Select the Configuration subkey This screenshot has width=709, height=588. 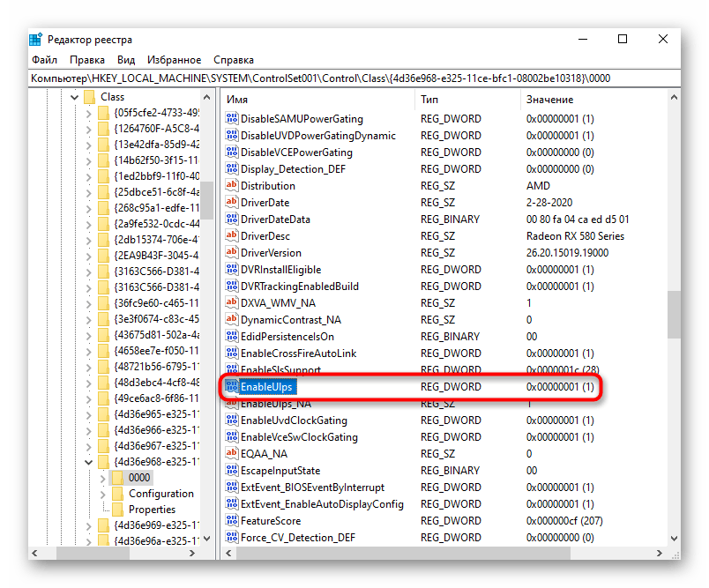coord(160,494)
